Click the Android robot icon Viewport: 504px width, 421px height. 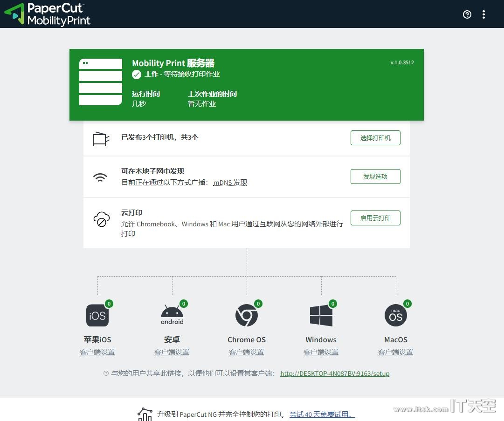172,315
